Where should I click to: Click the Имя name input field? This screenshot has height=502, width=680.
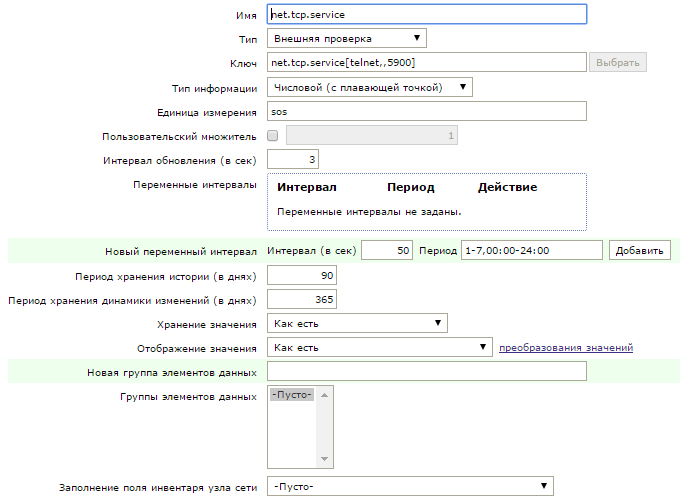pos(426,15)
